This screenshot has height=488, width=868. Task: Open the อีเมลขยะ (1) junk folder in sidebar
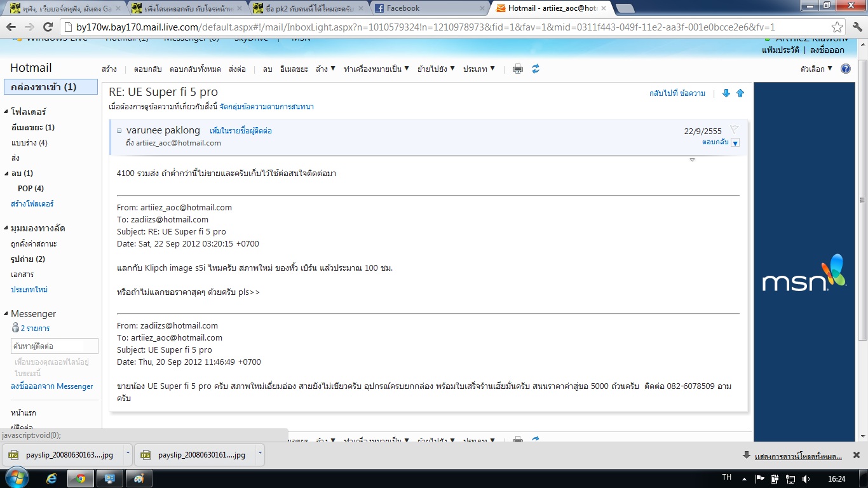33,128
